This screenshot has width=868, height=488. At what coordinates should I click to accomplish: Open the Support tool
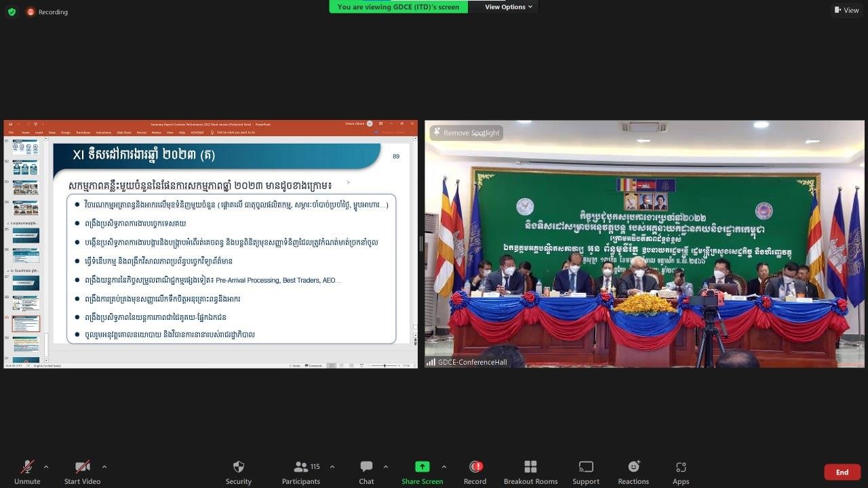pos(586,472)
